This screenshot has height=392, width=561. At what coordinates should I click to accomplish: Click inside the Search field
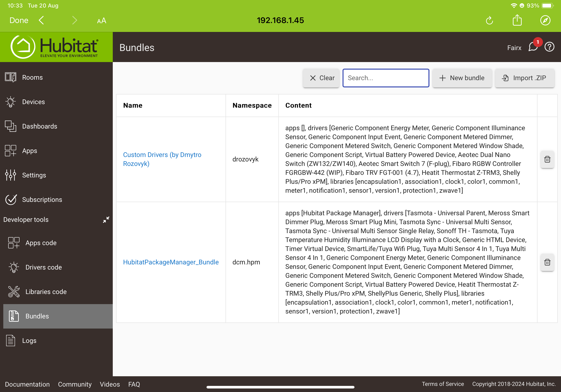click(x=386, y=78)
